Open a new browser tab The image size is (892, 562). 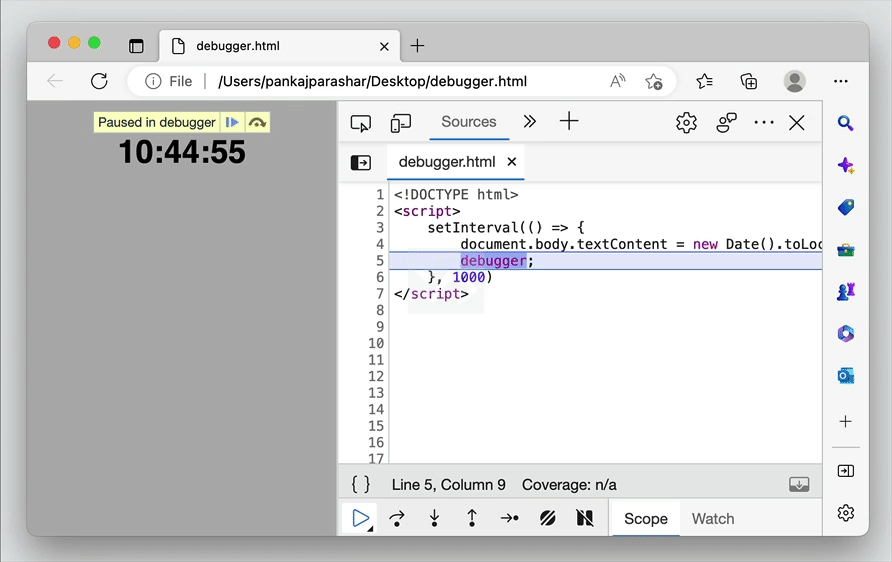pyautogui.click(x=418, y=46)
